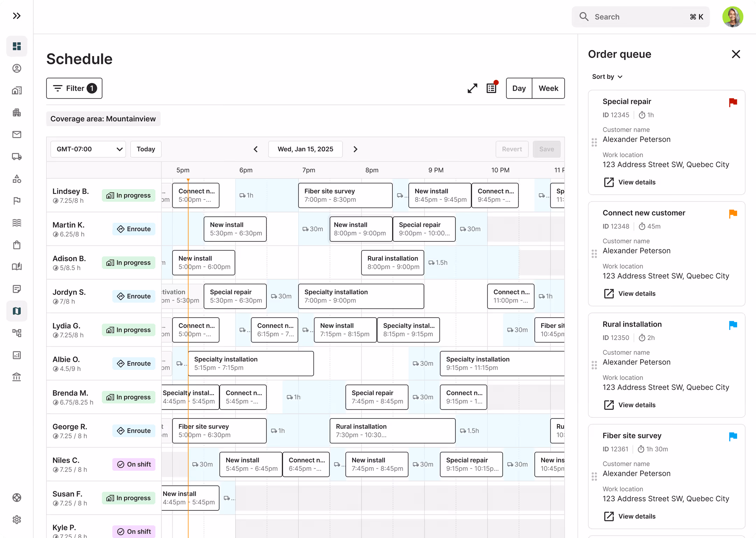
Task: Click the search magnifier icon
Action: point(584,16)
